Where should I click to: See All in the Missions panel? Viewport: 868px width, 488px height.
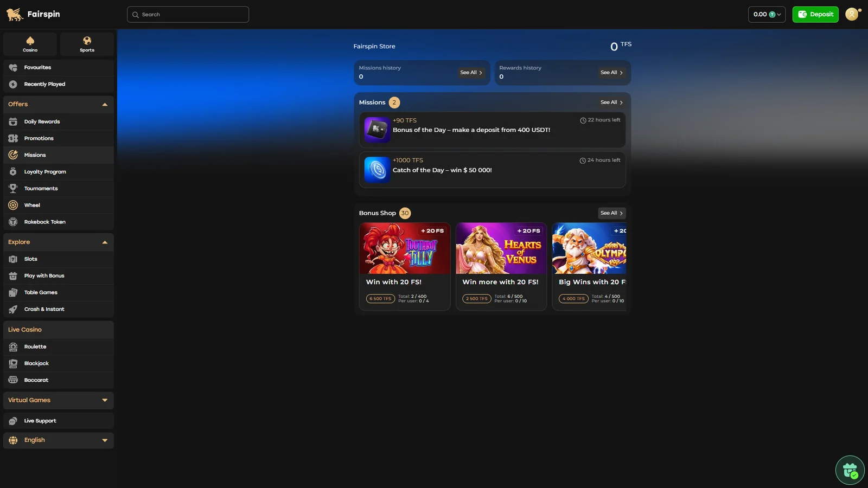point(611,102)
